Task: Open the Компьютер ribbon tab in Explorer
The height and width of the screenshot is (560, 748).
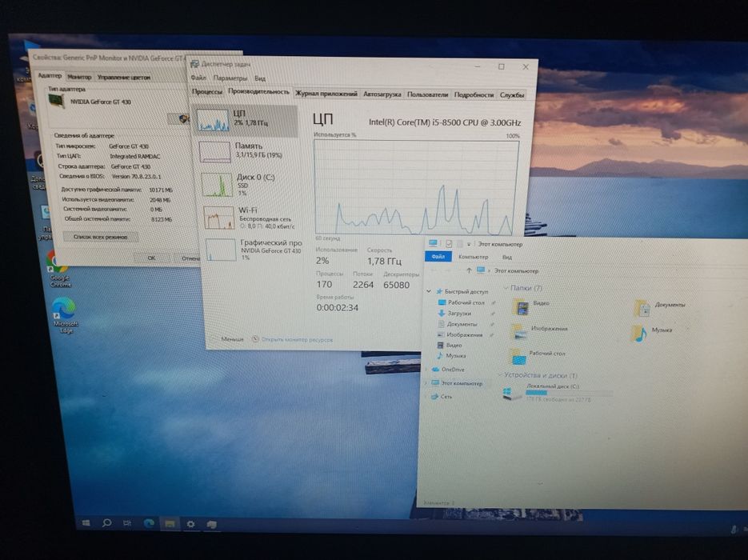Action: [474, 257]
